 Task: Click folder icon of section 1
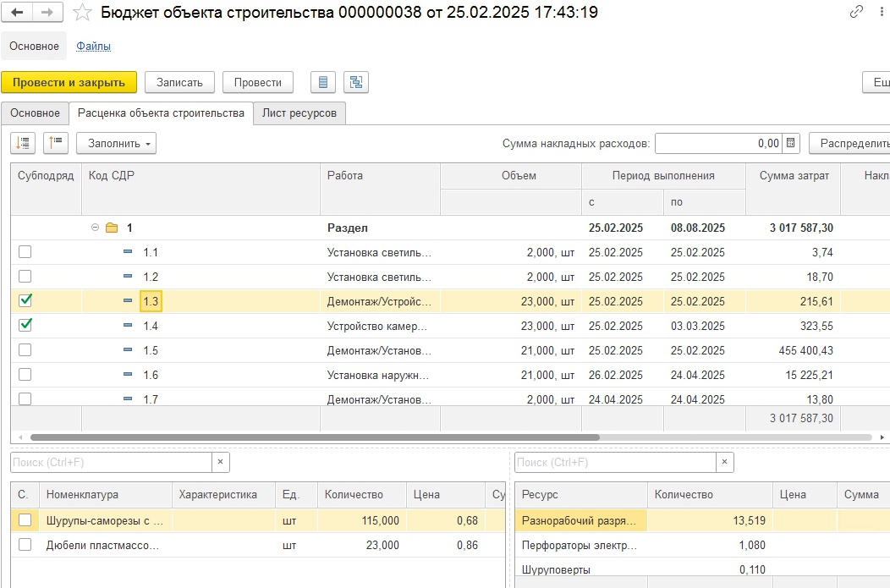112,228
